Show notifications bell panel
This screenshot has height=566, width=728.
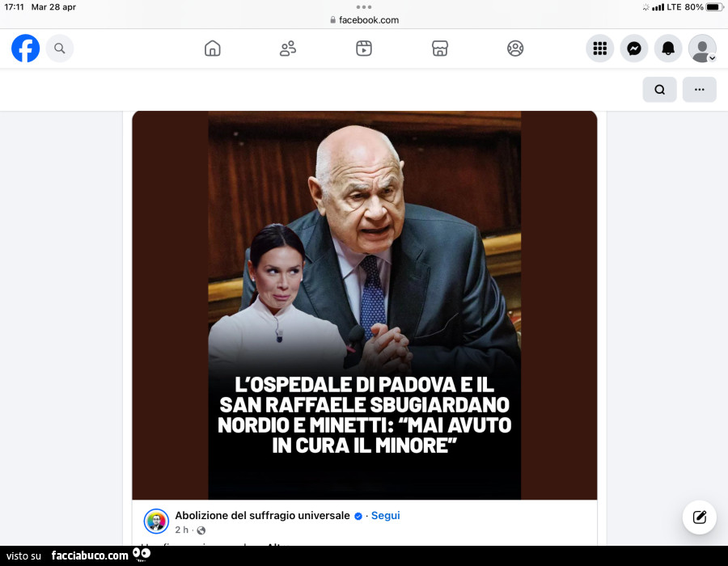coord(668,49)
